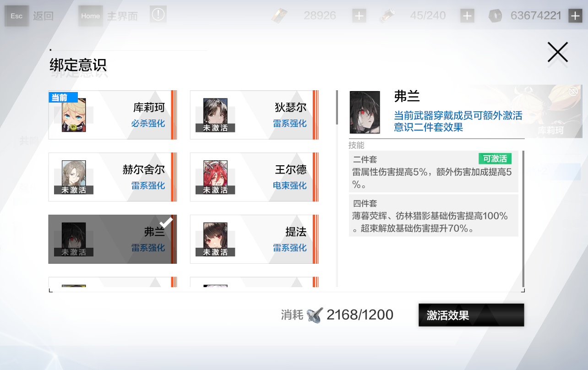Select the 狄瑟尔 character card

click(x=254, y=115)
